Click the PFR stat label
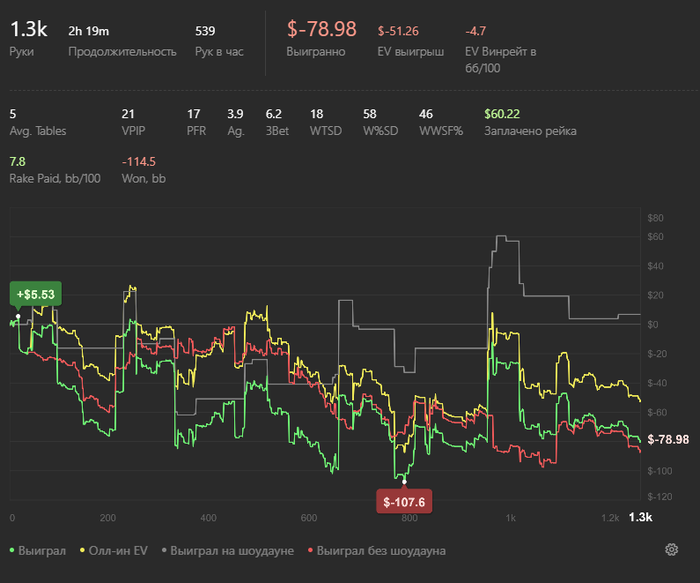 point(196,131)
